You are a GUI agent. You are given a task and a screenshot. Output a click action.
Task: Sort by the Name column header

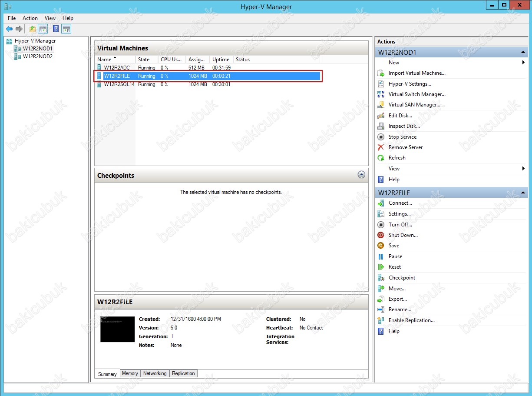115,60
